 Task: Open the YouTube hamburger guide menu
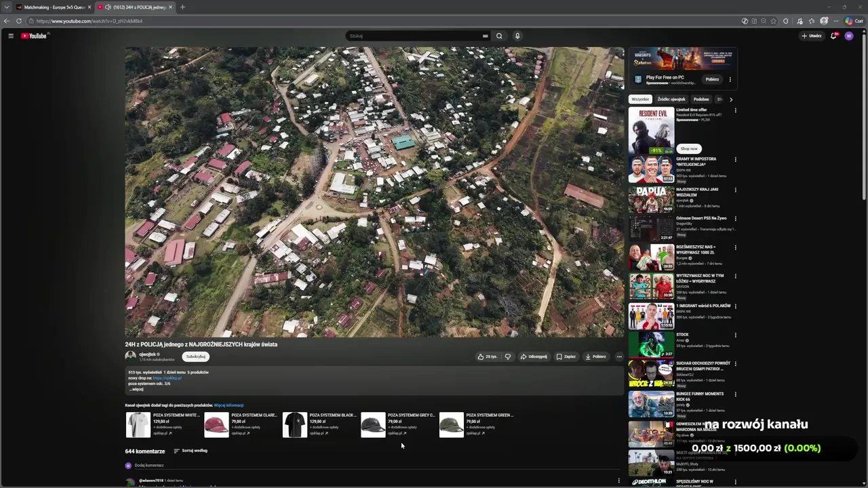click(x=11, y=36)
